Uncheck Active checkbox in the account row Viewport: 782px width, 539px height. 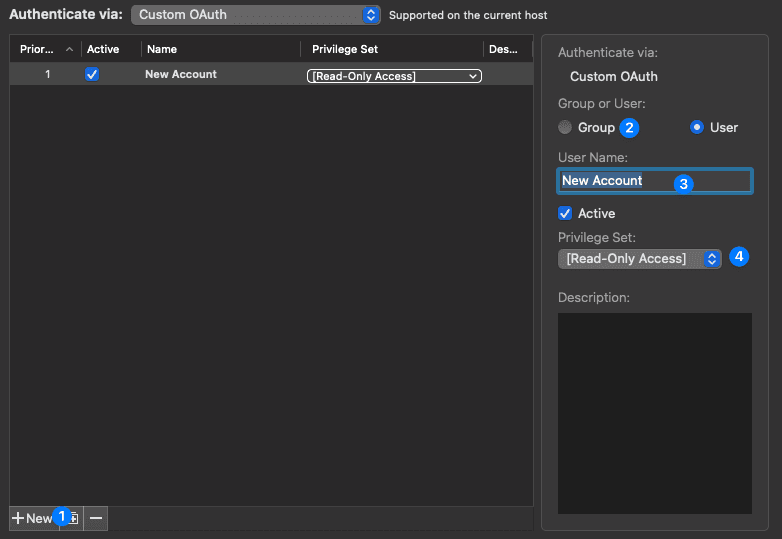pyautogui.click(x=93, y=75)
